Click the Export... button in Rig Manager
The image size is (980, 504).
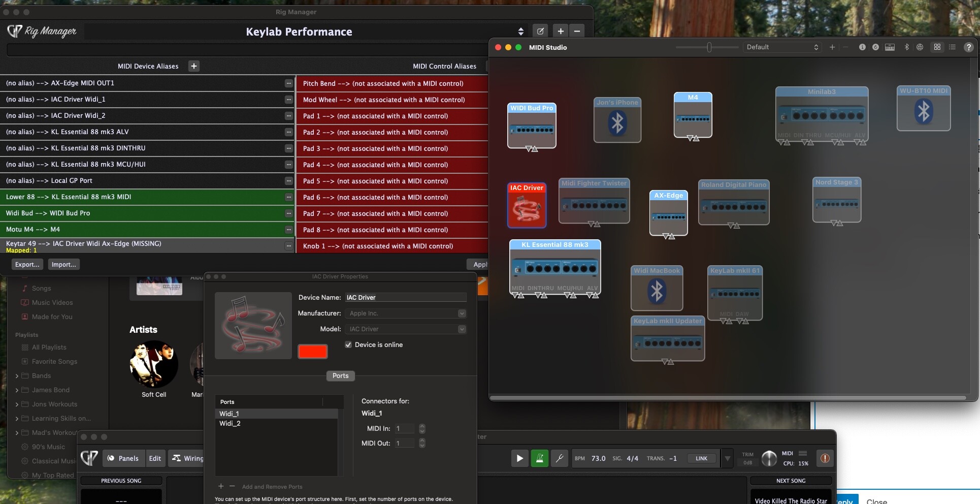[27, 265]
